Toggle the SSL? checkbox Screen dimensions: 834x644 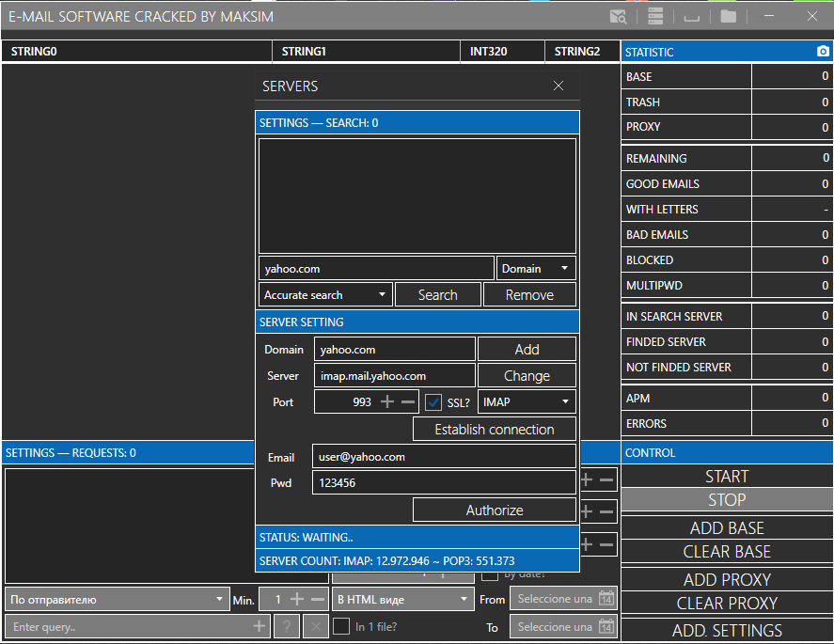tap(433, 402)
